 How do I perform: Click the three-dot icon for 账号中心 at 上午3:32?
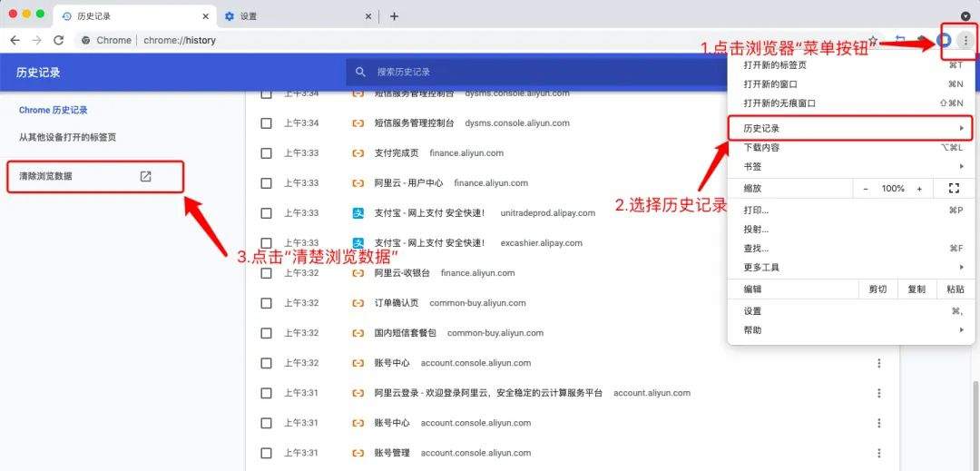point(878,363)
